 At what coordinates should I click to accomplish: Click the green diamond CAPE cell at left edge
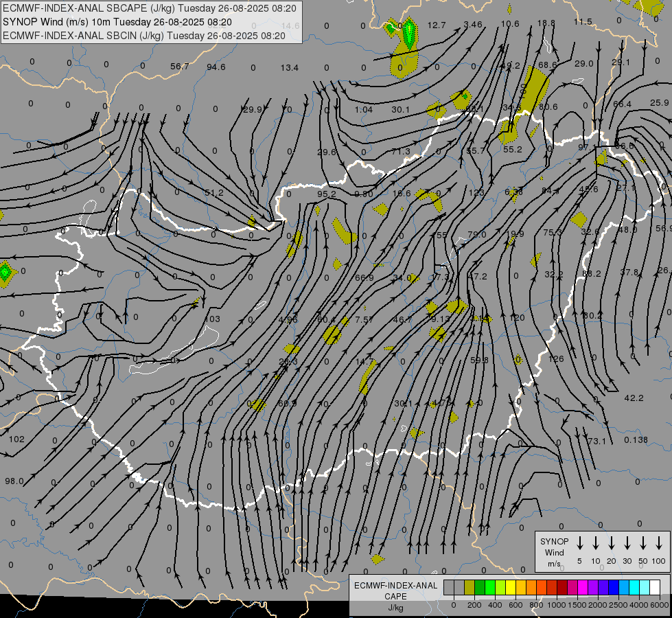tap(5, 273)
